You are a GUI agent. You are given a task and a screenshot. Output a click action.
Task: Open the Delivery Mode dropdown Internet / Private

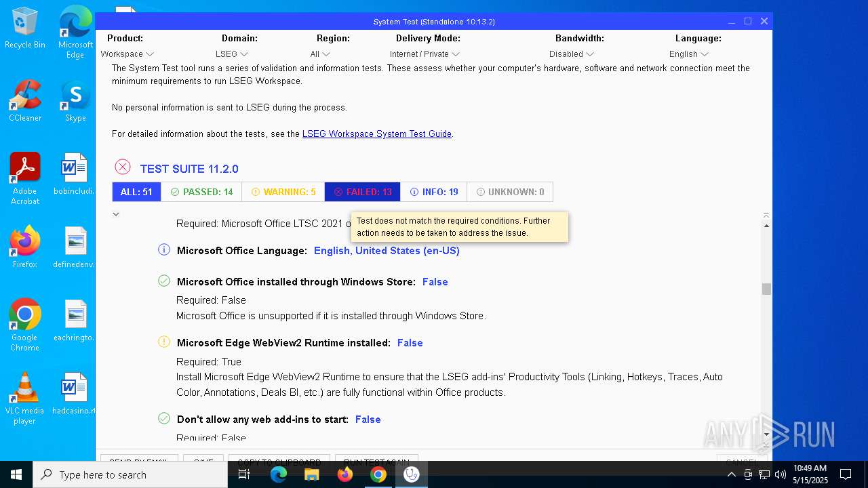(x=425, y=54)
